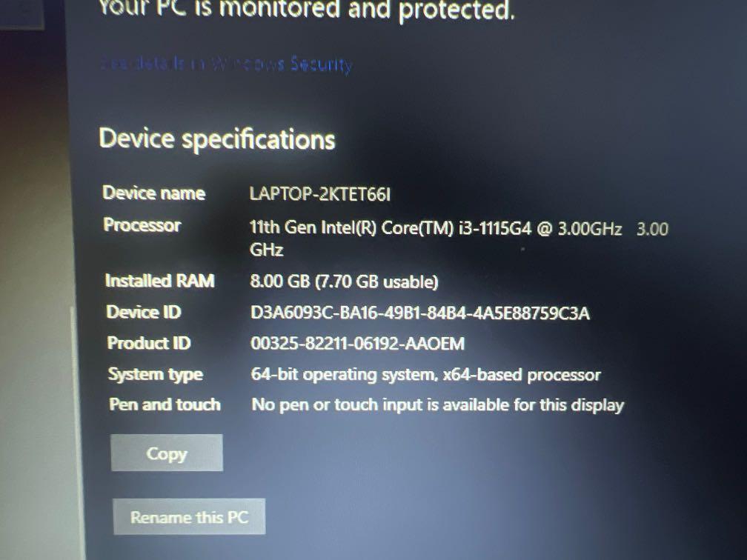This screenshot has height=560, width=747.
Task: Click the Your PC is monitored and protected text
Action: tap(306, 10)
